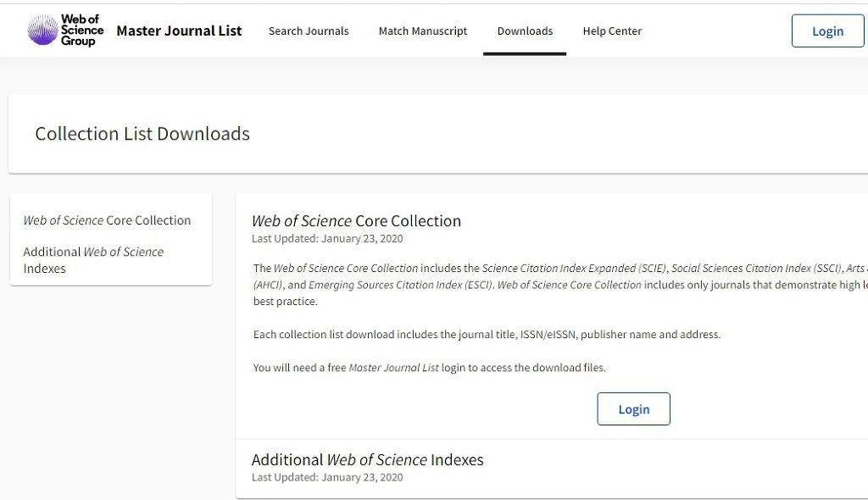Click the Login button below the Core Collection description
This screenshot has width=868, height=500.
pyautogui.click(x=633, y=409)
